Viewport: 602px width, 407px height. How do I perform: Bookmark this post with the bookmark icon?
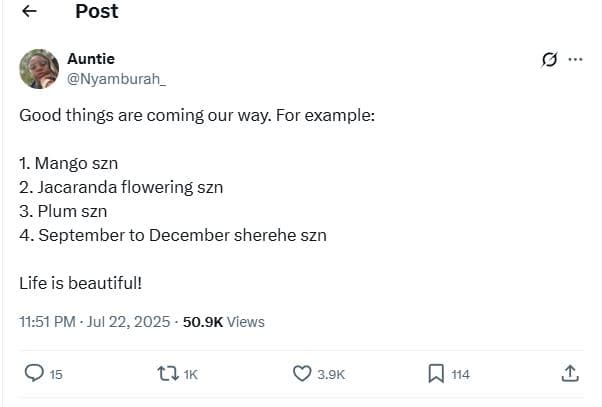(x=436, y=373)
